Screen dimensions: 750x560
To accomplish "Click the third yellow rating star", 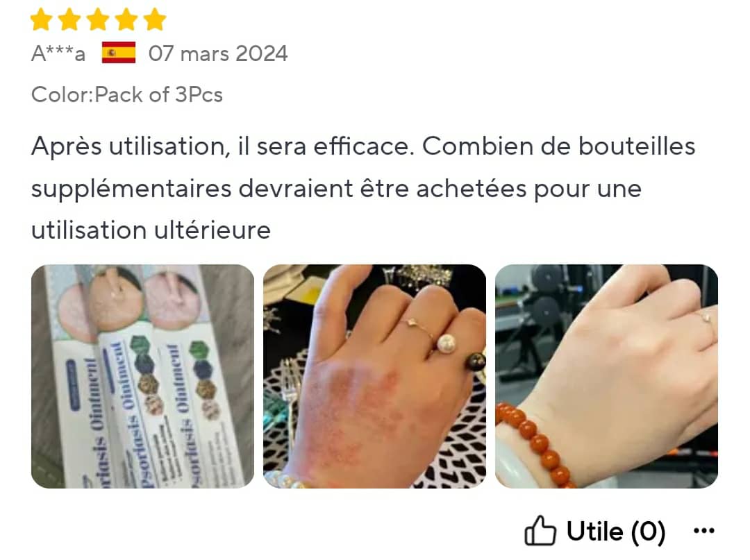I will 98,19.
